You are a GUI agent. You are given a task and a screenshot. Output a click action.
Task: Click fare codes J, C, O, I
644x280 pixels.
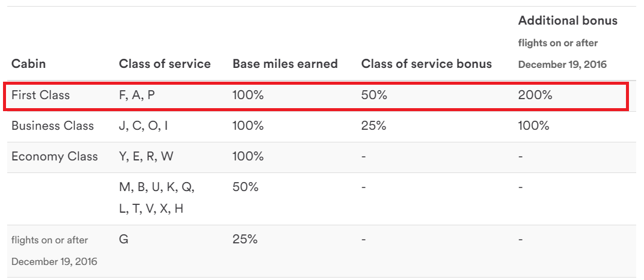[143, 126]
